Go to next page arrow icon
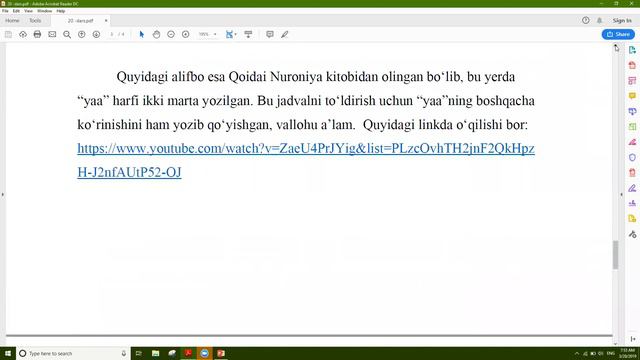Viewport: 640px width, 360px height. (96, 34)
